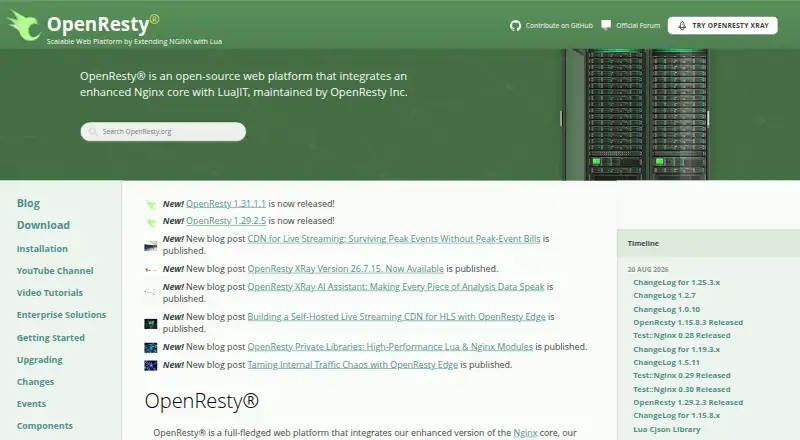Click thumbnail beside XRay AI Assistant post

[x=151, y=292]
